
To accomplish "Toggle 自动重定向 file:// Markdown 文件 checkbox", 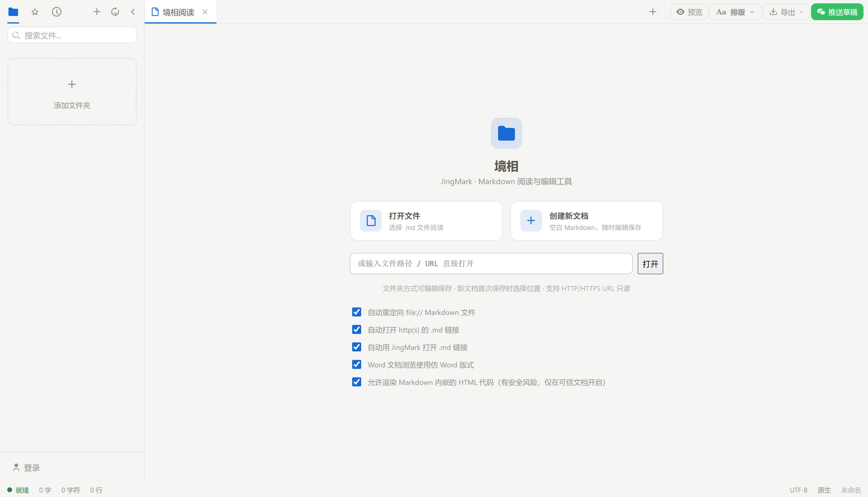I will [356, 312].
